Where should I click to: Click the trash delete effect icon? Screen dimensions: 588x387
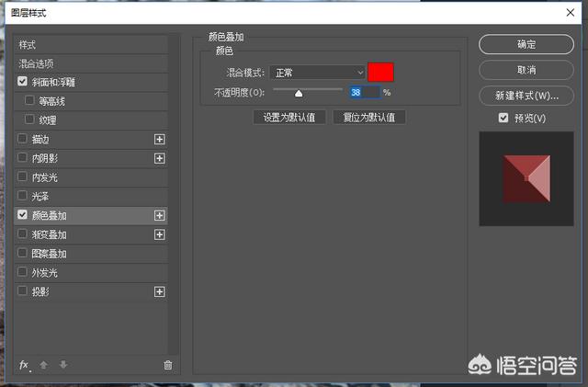click(168, 365)
